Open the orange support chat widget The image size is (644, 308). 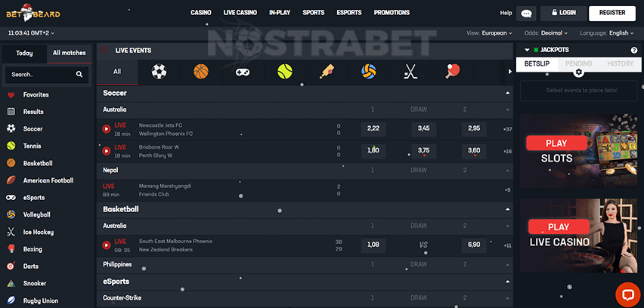(628, 295)
